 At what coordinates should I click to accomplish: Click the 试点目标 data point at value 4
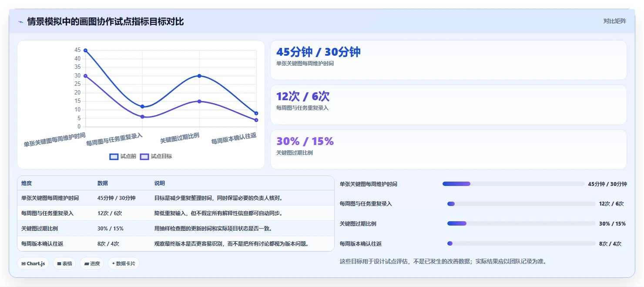tap(256, 120)
